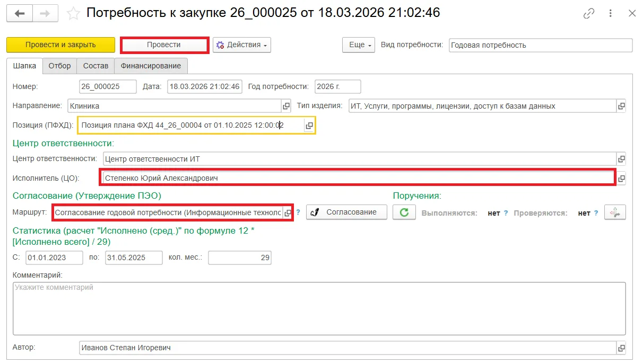Open the three-dot window menu
Screen dimensions: 643x364
(611, 14)
